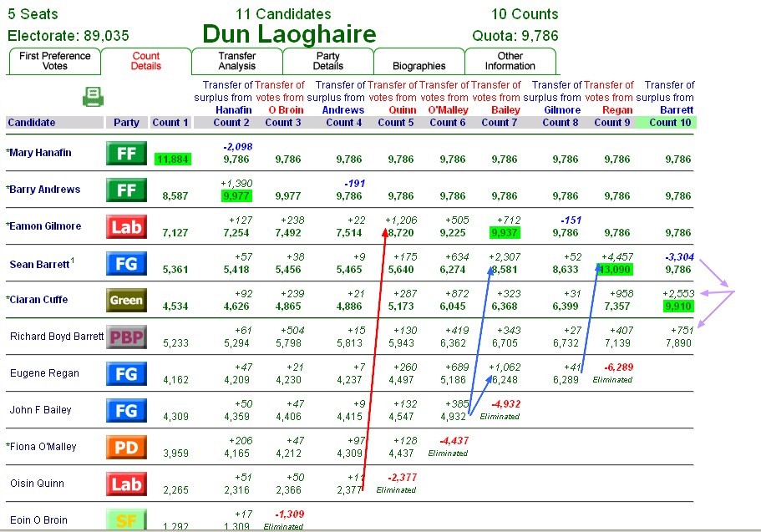Open the Party Details tab
This screenshot has height=532, width=761.
point(327,61)
